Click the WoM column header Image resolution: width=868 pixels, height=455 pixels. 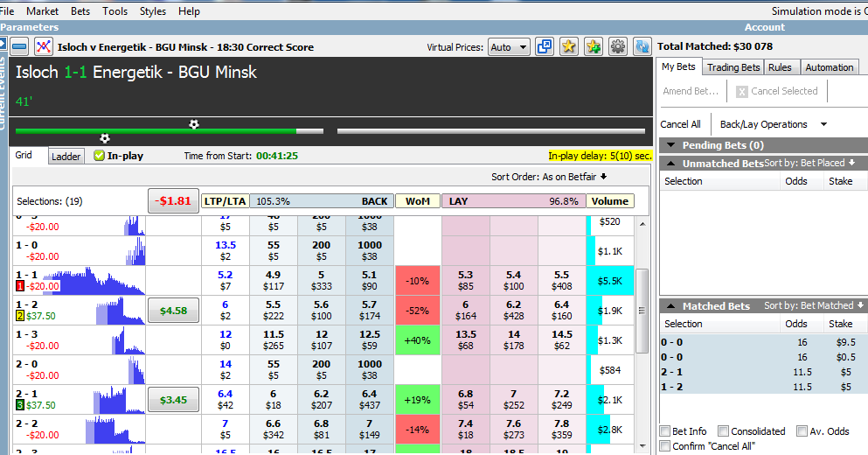tap(418, 201)
